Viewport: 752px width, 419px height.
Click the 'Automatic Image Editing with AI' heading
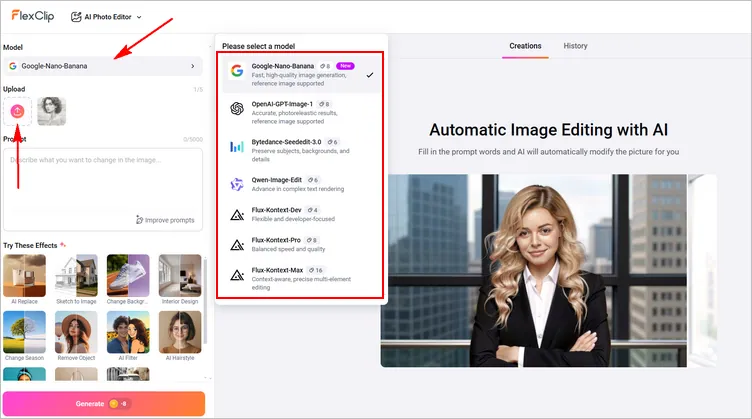click(549, 130)
